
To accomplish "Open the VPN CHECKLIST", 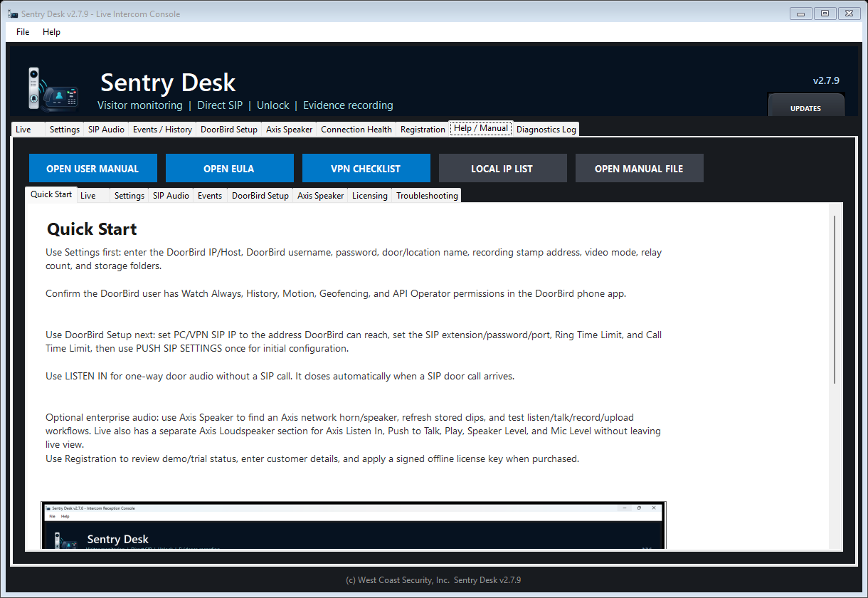I will pos(366,169).
